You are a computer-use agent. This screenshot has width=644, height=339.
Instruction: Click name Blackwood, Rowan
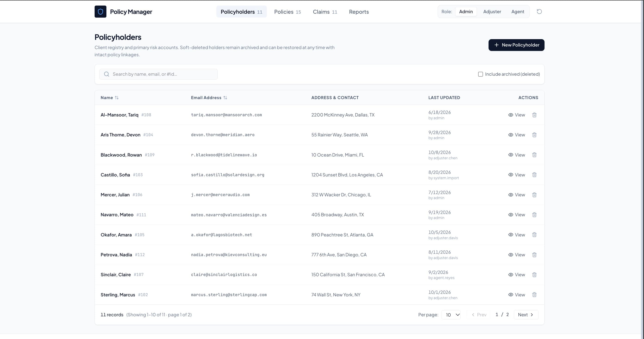(121, 155)
